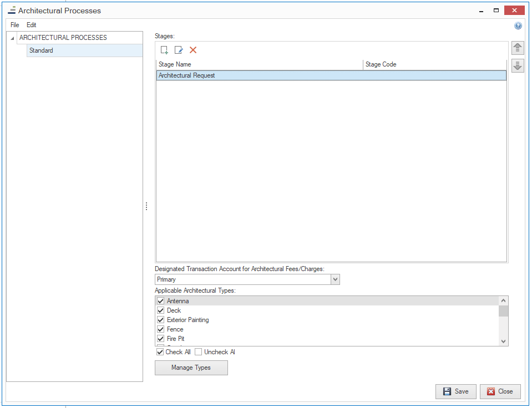Toggle the Antenna checkbox
This screenshot has width=532, height=408.
coord(160,301)
